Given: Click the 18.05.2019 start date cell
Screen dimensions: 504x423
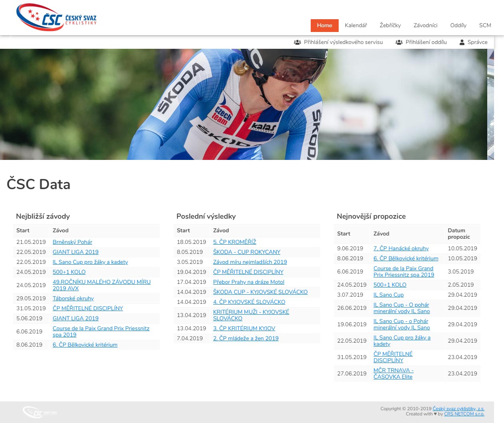Looking at the screenshot, I should tap(192, 242).
